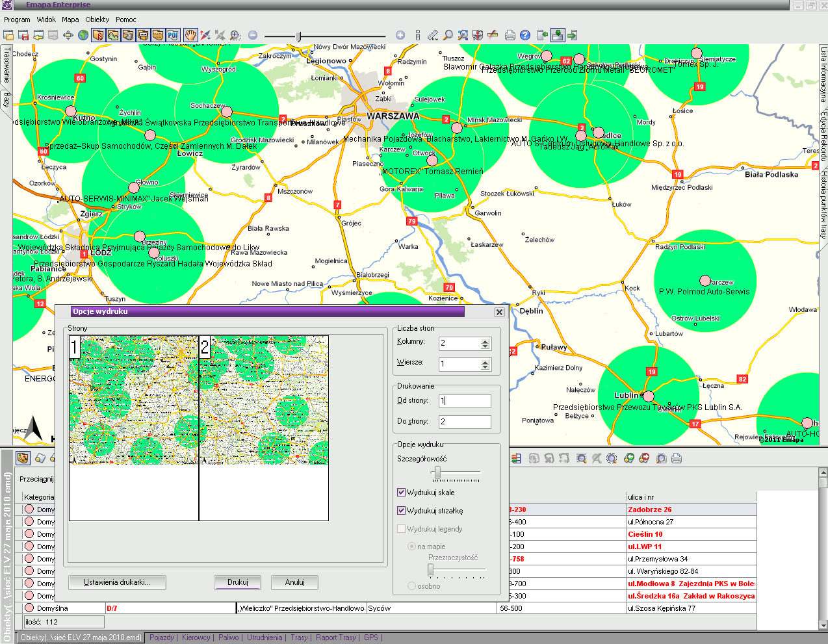Click the palette icon in objects panel
This screenshot has height=644, width=828.
[23, 458]
